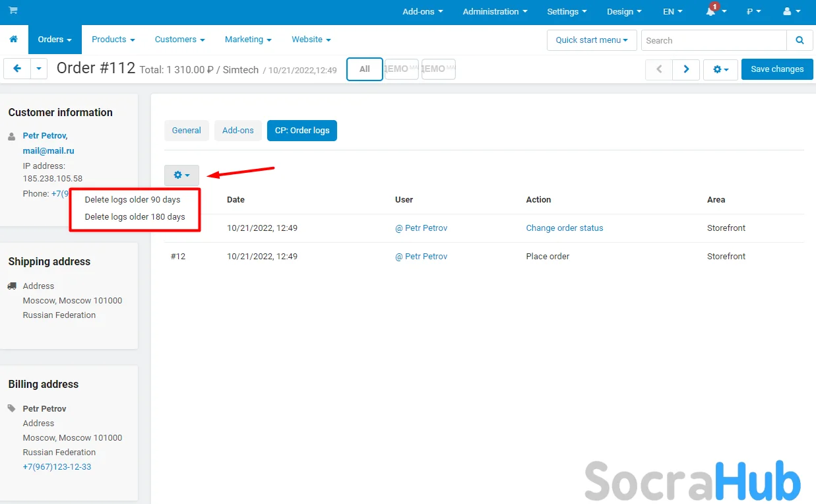Switch to the Add-ons tab
Screen dimensions: 816x504
[237, 131]
